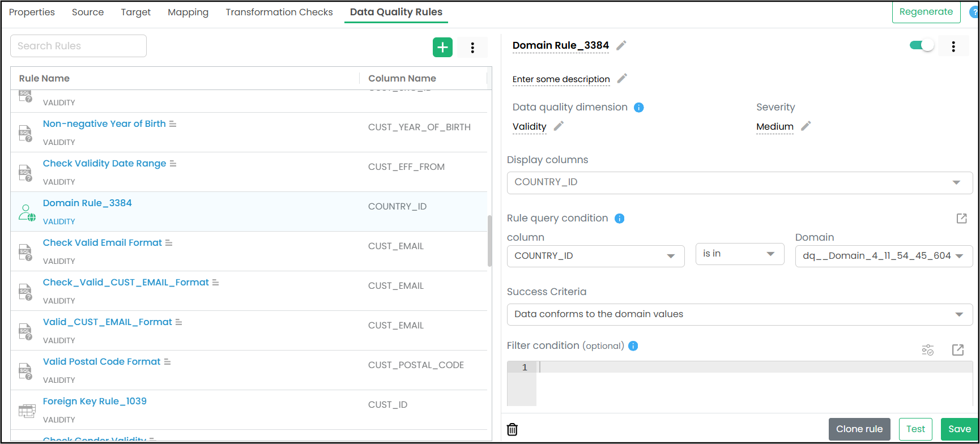Image resolution: width=980 pixels, height=444 pixels.
Task: Click the Clone rule button
Action: pyautogui.click(x=859, y=429)
